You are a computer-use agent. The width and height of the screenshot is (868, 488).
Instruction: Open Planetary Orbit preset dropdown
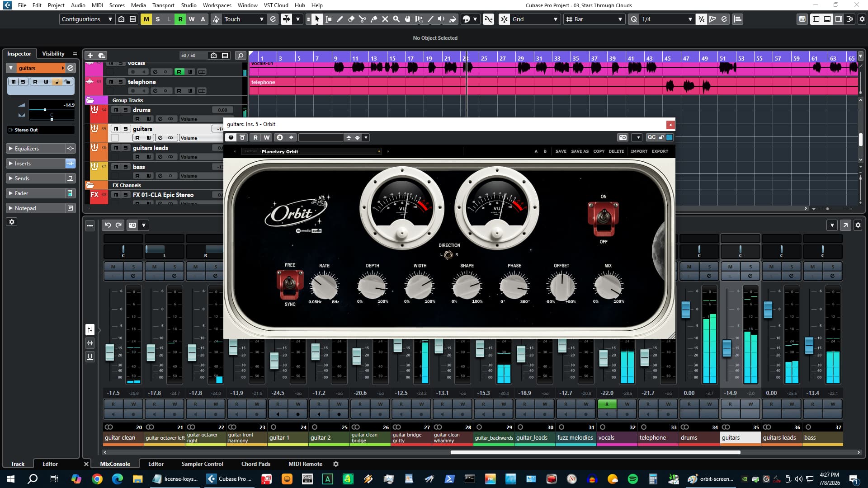click(x=312, y=151)
